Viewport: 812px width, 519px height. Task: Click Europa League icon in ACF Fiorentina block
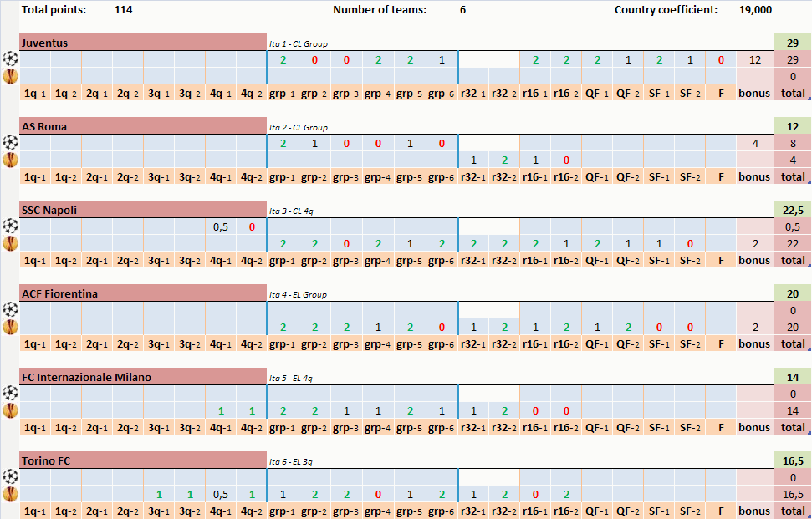tap(10, 327)
